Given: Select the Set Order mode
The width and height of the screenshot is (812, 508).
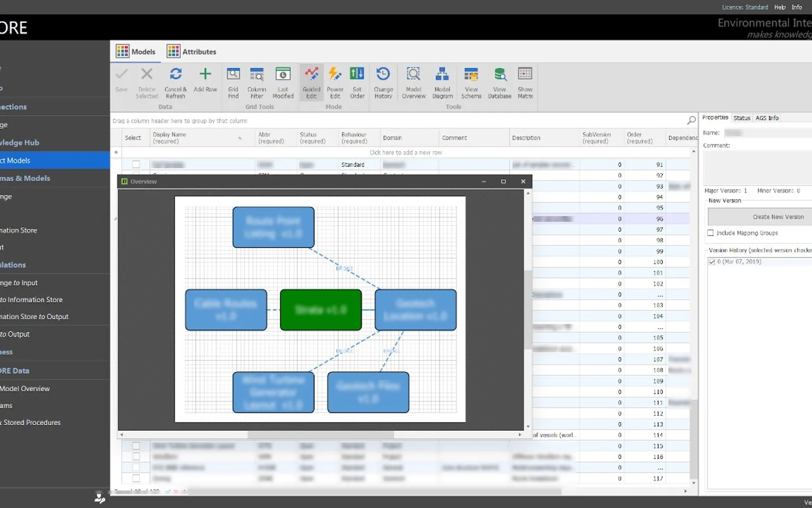Looking at the screenshot, I should point(357,83).
